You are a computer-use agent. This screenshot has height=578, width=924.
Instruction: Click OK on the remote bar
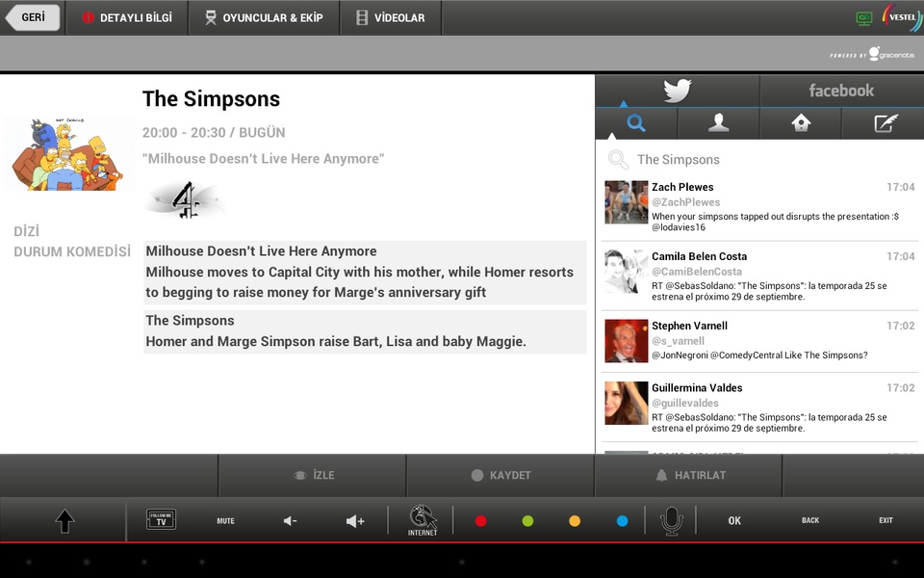(x=734, y=521)
